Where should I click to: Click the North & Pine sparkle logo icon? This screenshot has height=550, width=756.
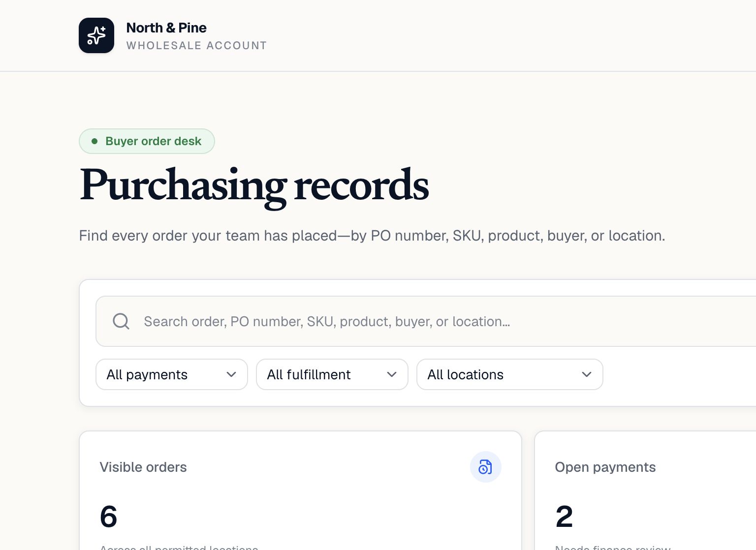click(96, 35)
